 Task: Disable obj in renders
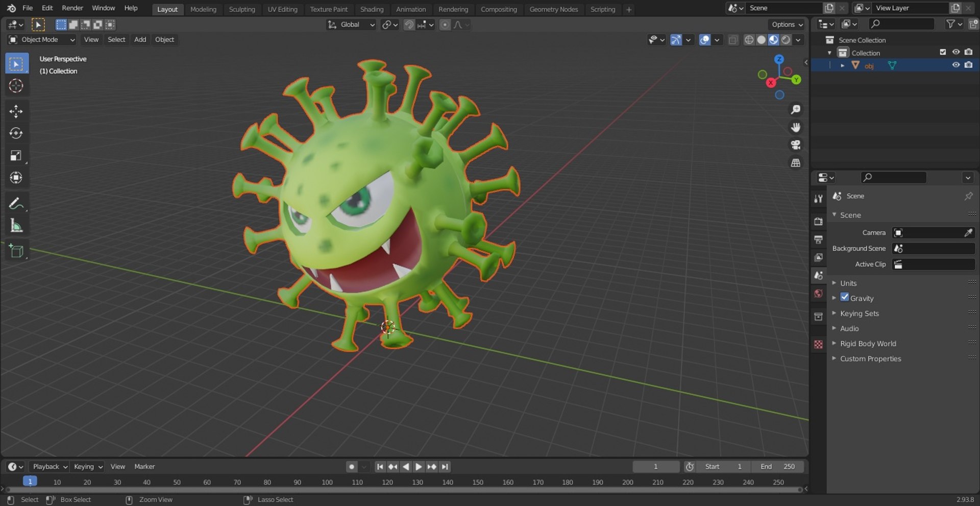click(968, 65)
